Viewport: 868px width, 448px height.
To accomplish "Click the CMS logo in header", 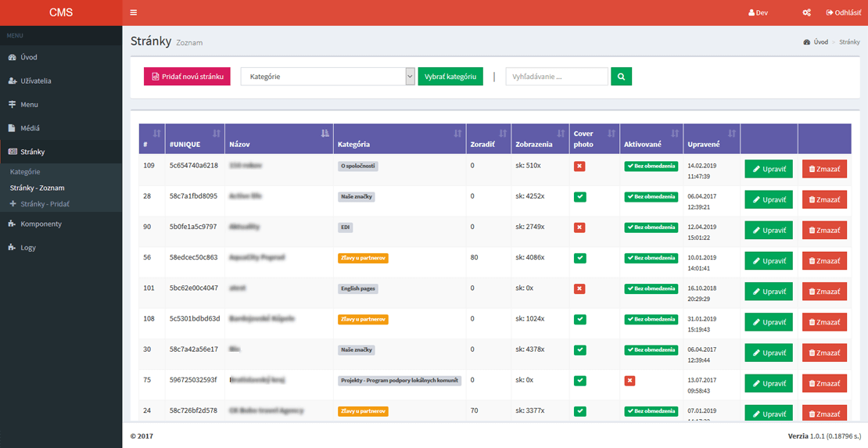I will point(61,13).
